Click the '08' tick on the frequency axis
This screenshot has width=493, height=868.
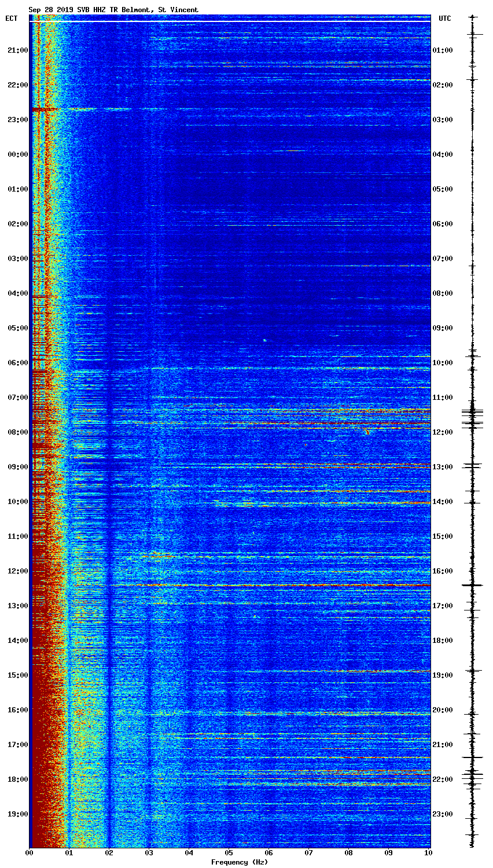pyautogui.click(x=348, y=852)
